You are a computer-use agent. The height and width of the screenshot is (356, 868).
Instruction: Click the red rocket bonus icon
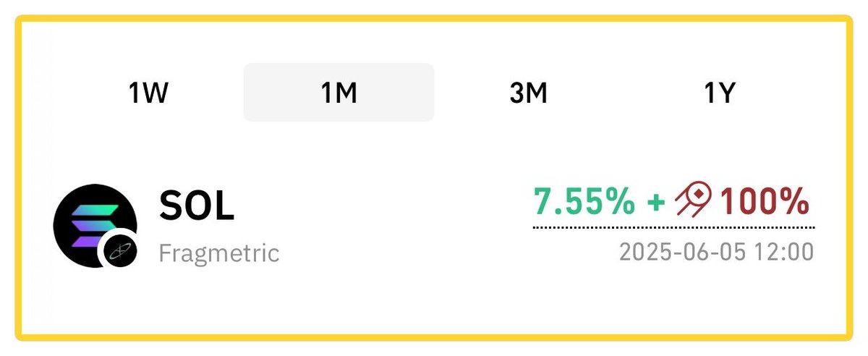pos(693,200)
